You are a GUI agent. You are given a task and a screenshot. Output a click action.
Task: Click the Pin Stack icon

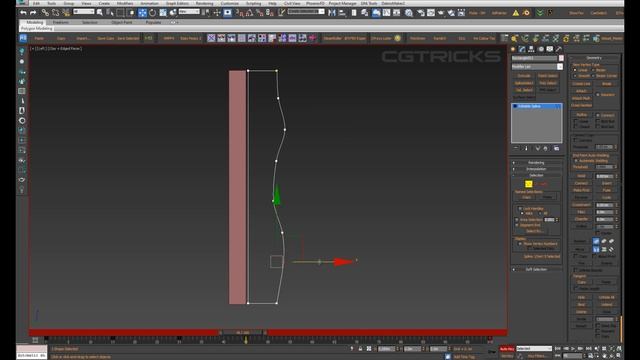(516, 148)
